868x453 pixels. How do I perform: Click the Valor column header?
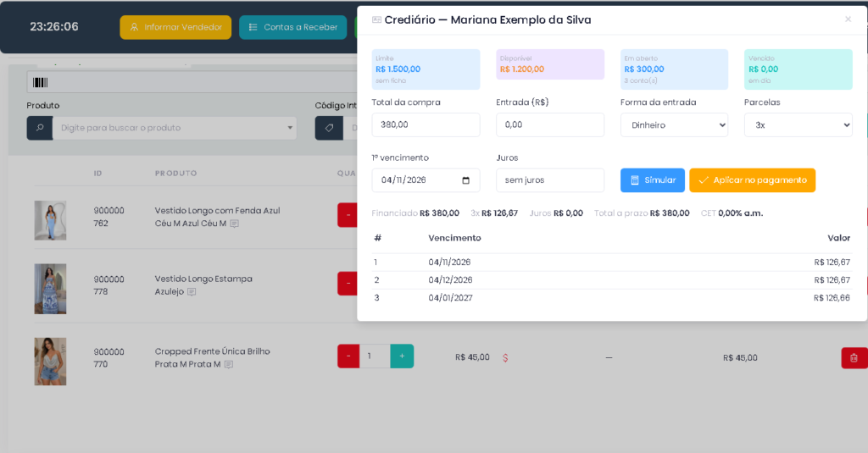[x=838, y=238]
